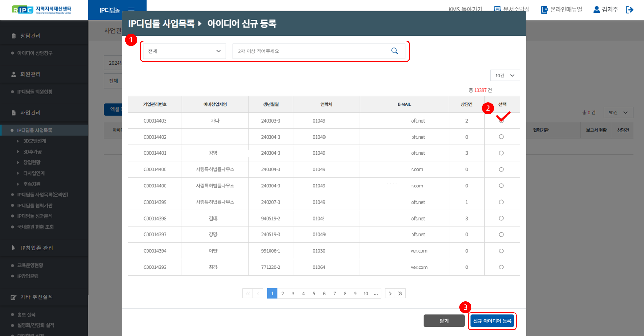Open the online manual icon link

pyautogui.click(x=544, y=10)
